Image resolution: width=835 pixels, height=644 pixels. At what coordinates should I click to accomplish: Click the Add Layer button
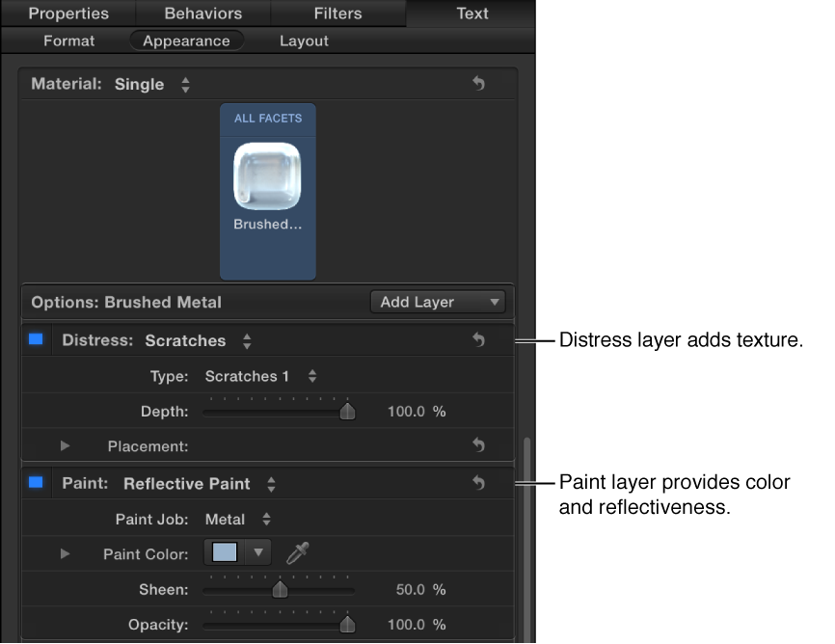point(438,302)
